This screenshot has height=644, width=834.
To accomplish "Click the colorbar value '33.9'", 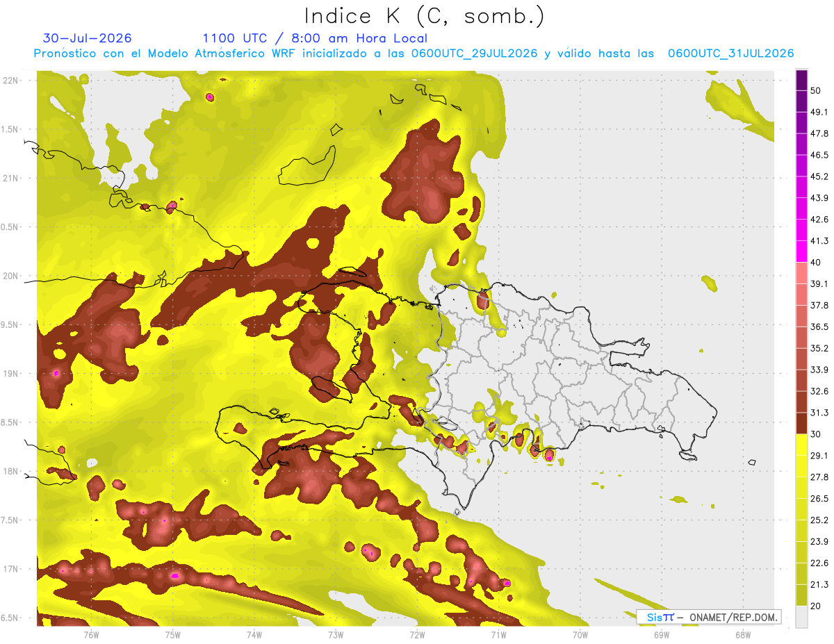I will (819, 370).
